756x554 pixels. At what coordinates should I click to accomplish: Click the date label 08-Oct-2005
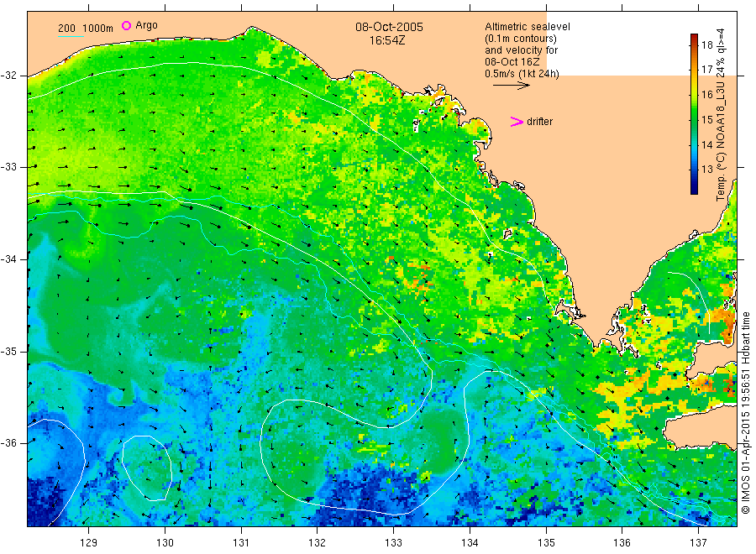tap(389, 27)
